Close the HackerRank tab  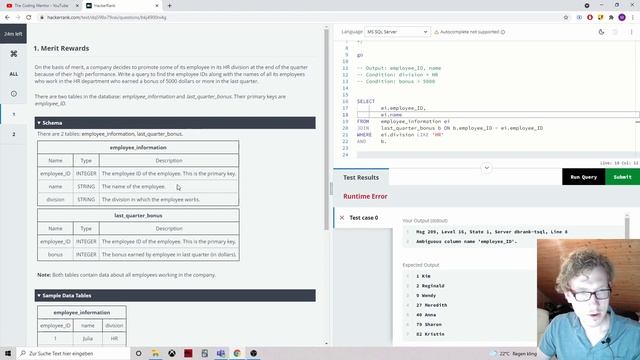coord(157,6)
